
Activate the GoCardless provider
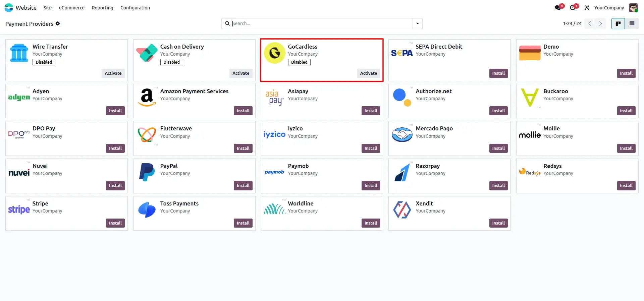tap(369, 73)
